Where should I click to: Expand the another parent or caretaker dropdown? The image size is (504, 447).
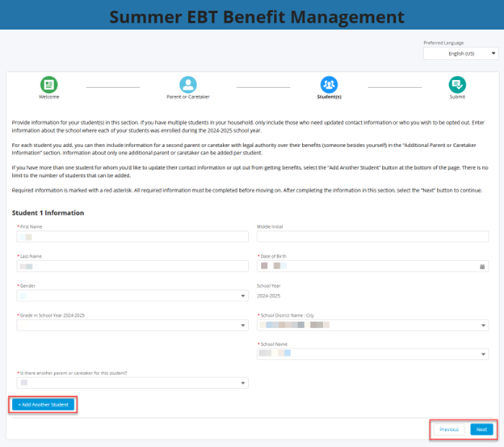(x=131, y=383)
